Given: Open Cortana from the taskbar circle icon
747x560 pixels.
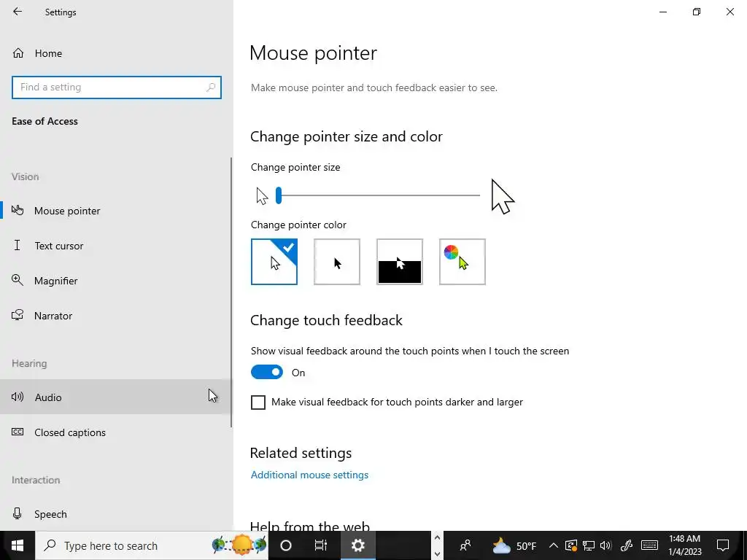Looking at the screenshot, I should (x=286, y=545).
